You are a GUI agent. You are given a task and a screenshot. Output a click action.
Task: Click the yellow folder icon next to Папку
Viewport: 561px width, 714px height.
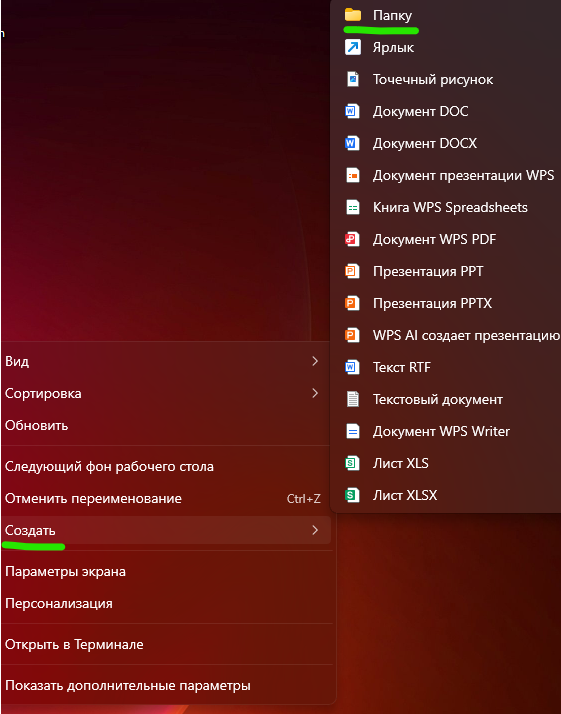[352, 15]
